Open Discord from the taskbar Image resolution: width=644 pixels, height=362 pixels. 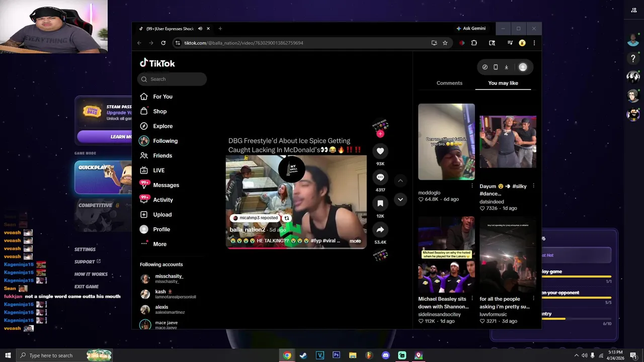click(x=385, y=355)
